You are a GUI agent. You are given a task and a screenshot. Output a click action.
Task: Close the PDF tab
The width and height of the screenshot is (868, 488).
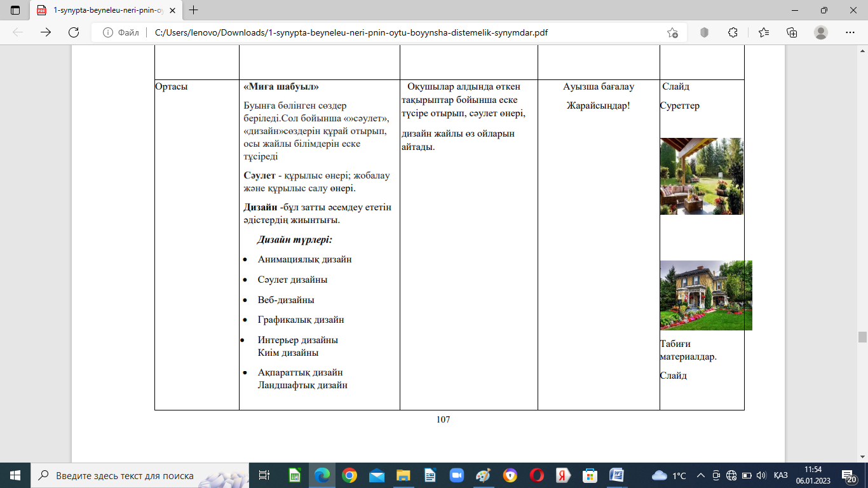pos(173,10)
